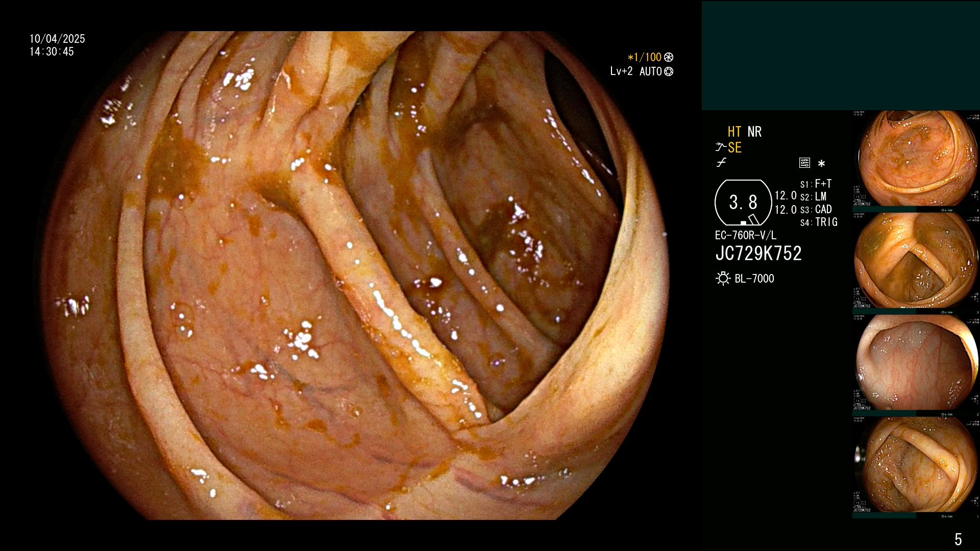Click the light source sun icon
980x551 pixels.
(x=723, y=279)
